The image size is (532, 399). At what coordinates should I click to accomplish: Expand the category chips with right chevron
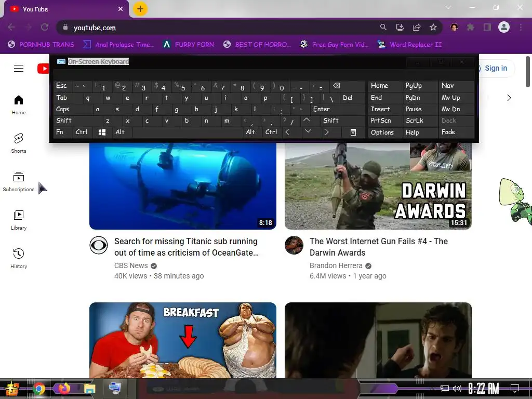509,98
